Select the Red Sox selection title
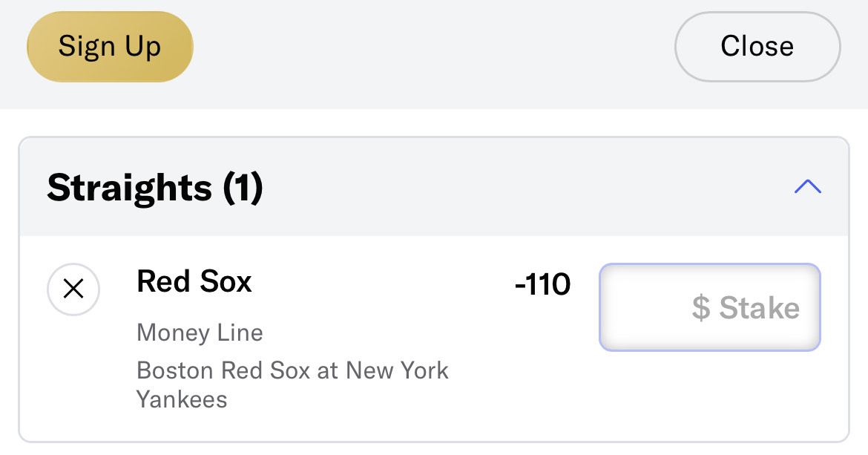 tap(194, 281)
